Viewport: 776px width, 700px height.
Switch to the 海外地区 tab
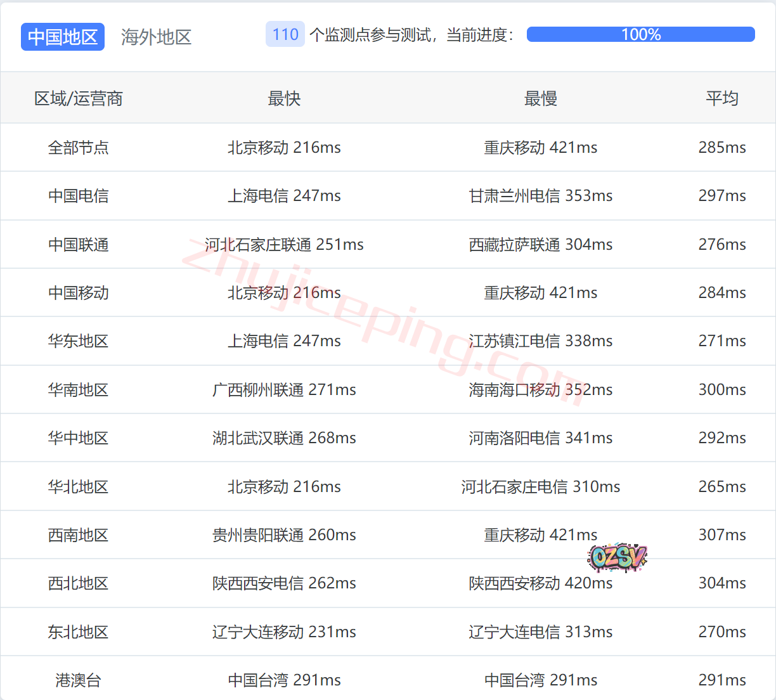156,37
